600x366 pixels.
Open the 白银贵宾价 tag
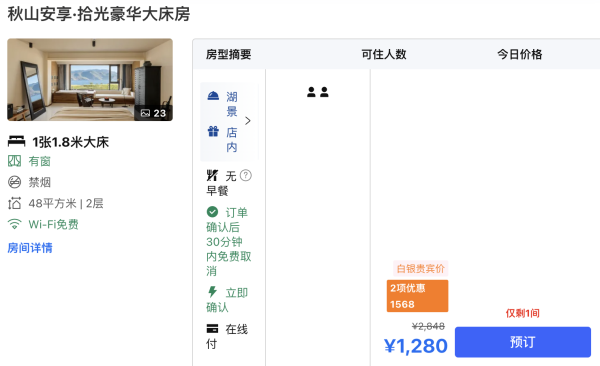(421, 269)
